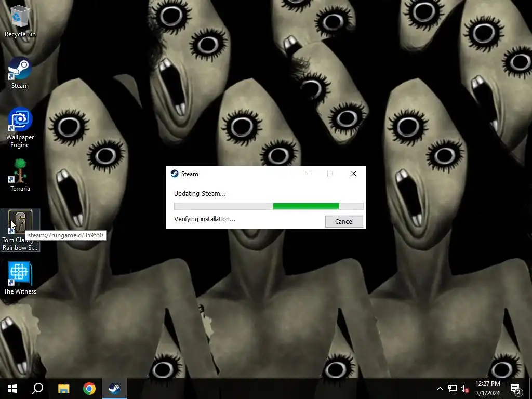The width and height of the screenshot is (532, 399).
Task: Click the Steam taskbar button
Action: pyautogui.click(x=115, y=389)
